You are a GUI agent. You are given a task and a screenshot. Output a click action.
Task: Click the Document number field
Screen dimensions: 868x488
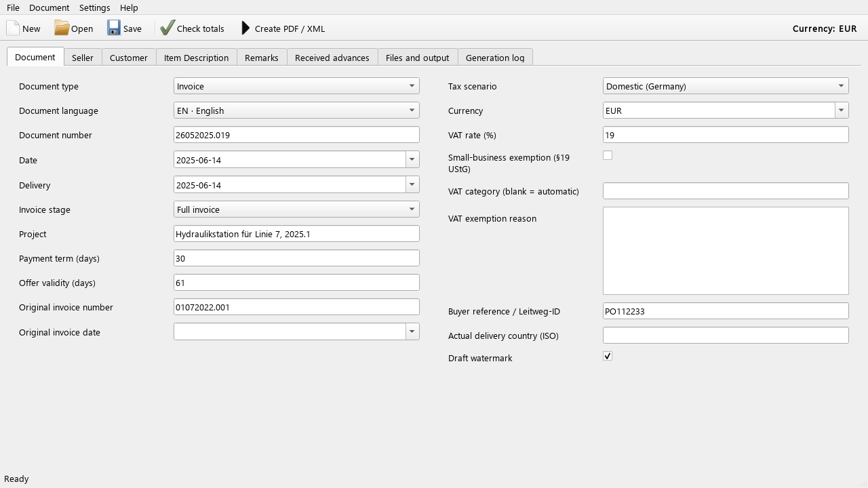[x=296, y=135]
